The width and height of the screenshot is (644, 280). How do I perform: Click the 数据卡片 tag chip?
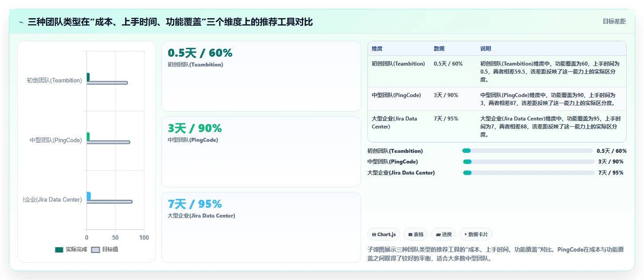(x=476, y=234)
